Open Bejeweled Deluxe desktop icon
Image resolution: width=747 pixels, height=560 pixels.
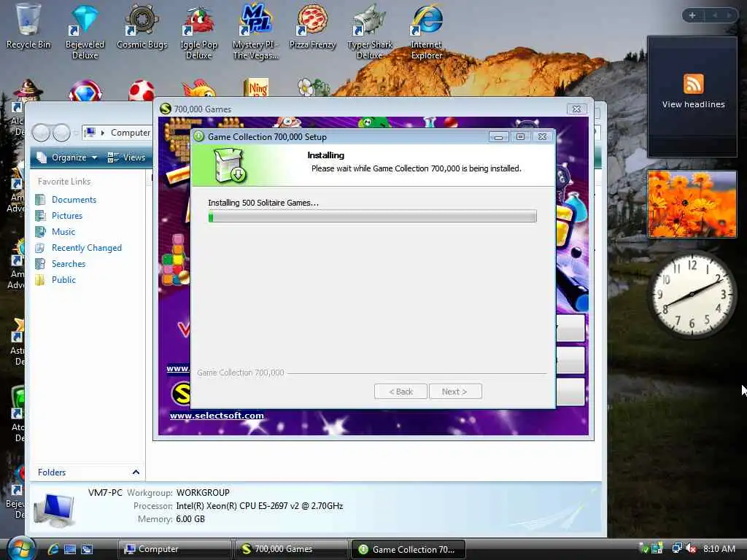tap(85, 31)
